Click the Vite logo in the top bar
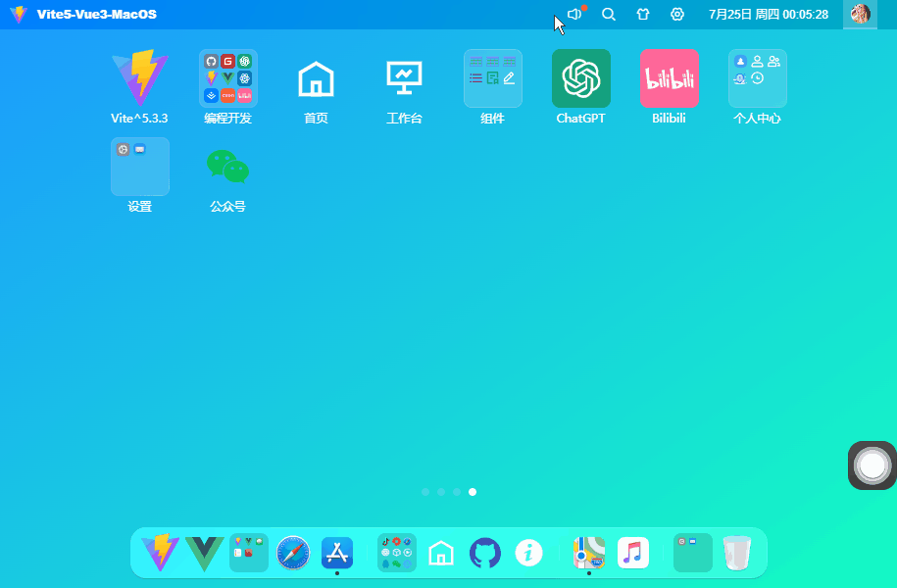The image size is (897, 588). [19, 15]
